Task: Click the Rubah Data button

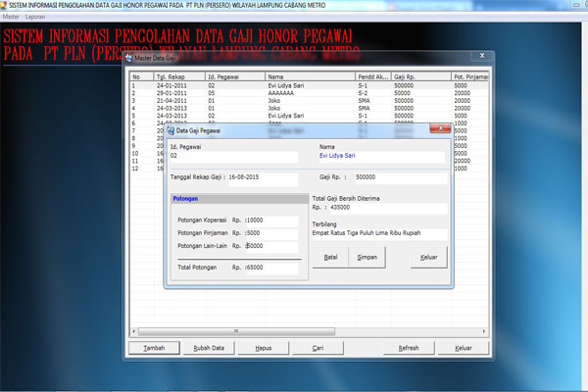Action: click(209, 348)
